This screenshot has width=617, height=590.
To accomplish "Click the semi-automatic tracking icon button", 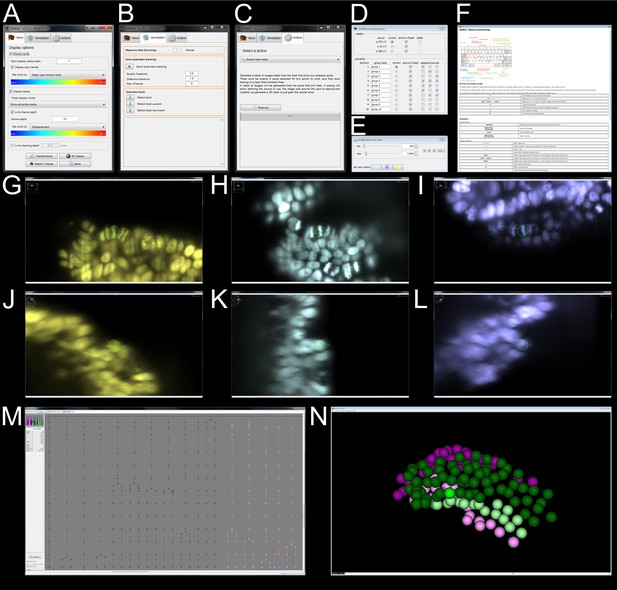I will pyautogui.click(x=130, y=67).
